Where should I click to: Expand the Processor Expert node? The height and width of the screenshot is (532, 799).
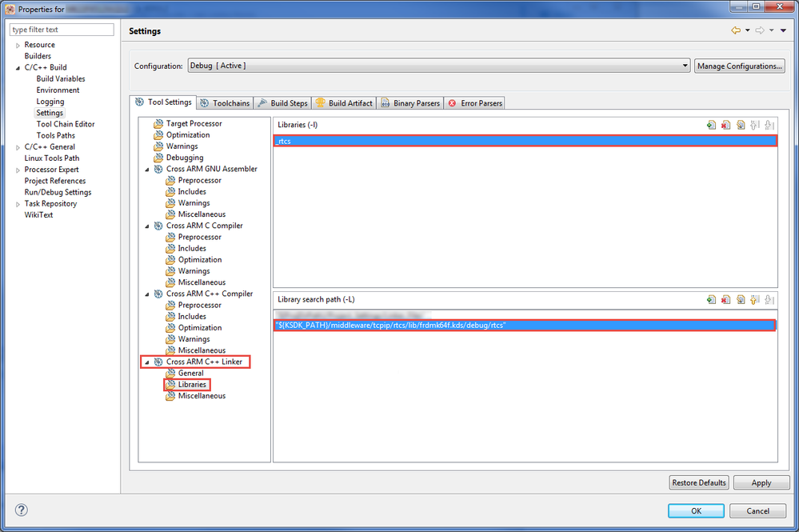[x=18, y=170]
